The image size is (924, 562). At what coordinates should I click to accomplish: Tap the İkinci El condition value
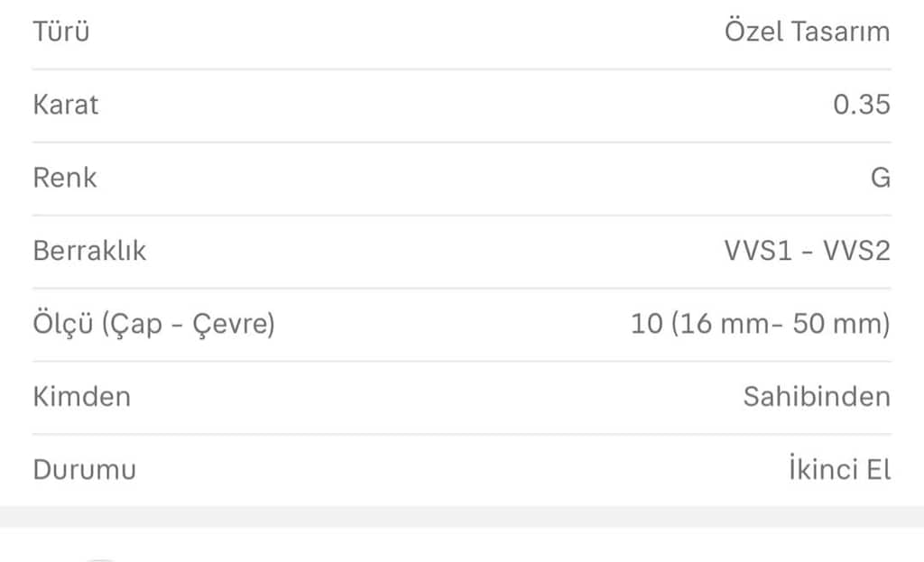[840, 468]
